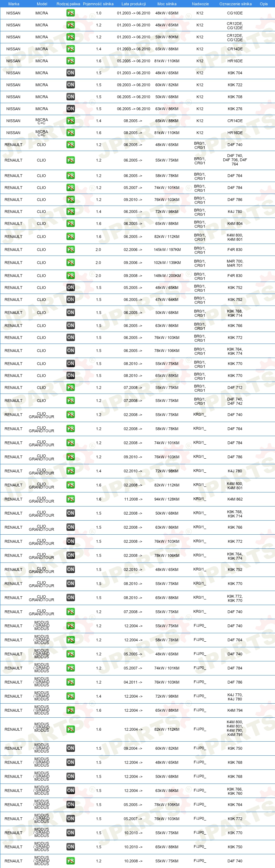Click PB icon in Modus K4M 800–791 four-code row
The height and width of the screenshot is (868, 275).
tap(70, 729)
